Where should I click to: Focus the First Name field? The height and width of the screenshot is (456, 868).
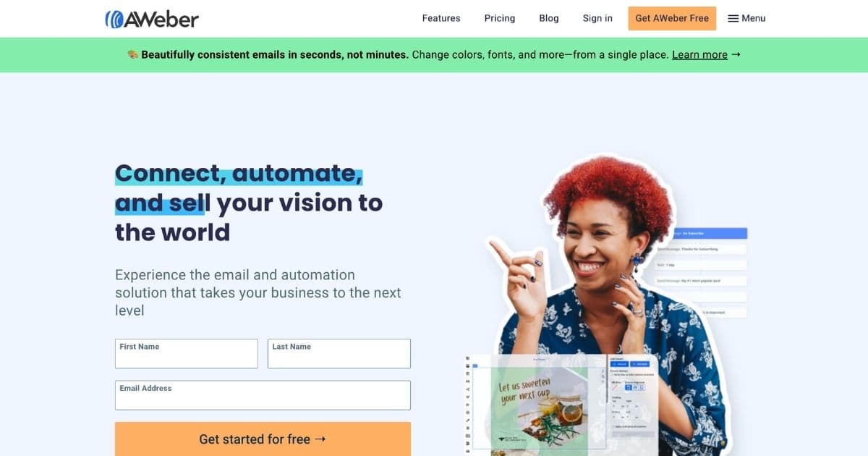187,353
